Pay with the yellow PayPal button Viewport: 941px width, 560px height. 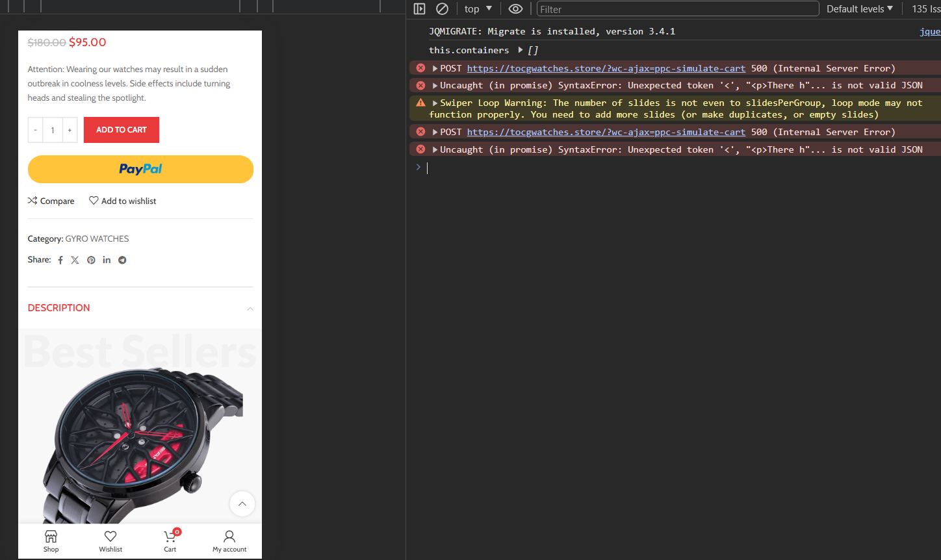coord(140,169)
